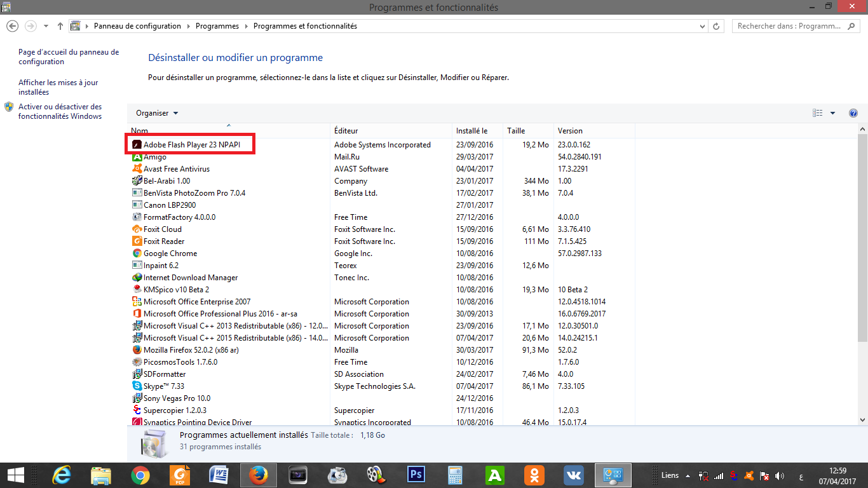Image resolution: width=868 pixels, height=488 pixels.
Task: Go back with the left arrow button
Action: pyautogui.click(x=12, y=26)
